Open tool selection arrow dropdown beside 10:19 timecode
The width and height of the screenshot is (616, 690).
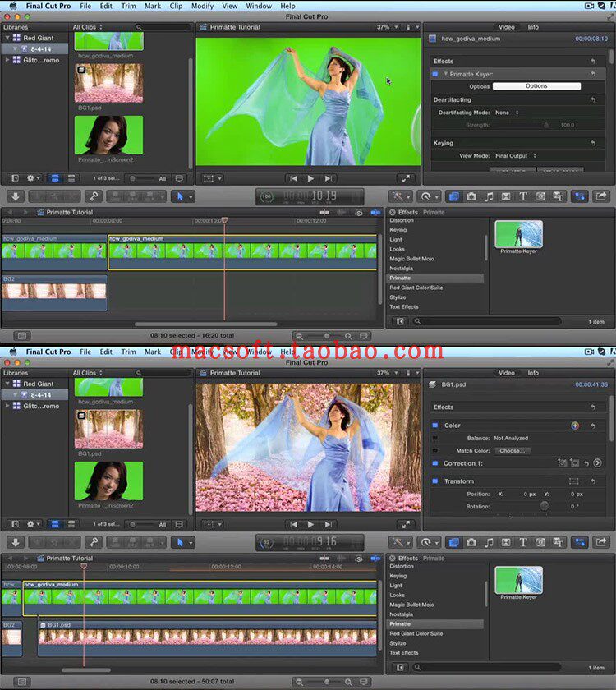191,196
